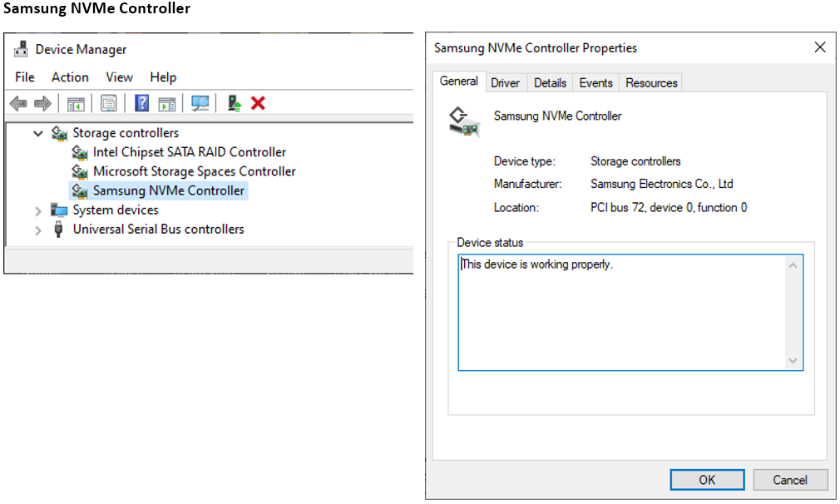840x504 pixels.
Task: Click the Update device driver toolbar icon
Action: [x=234, y=103]
